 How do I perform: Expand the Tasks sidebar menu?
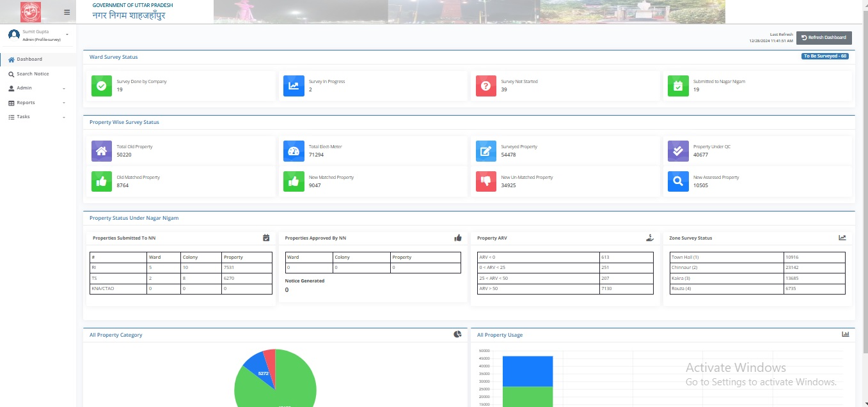[x=38, y=117]
